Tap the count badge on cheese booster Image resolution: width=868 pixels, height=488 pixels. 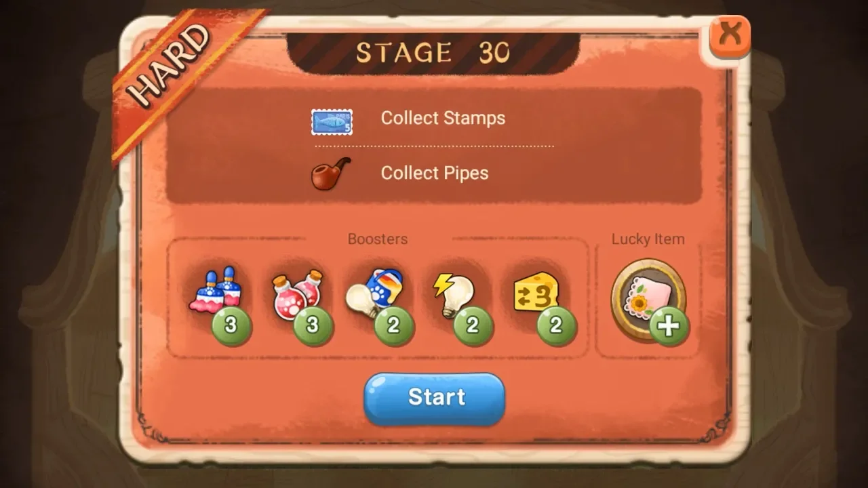click(556, 325)
